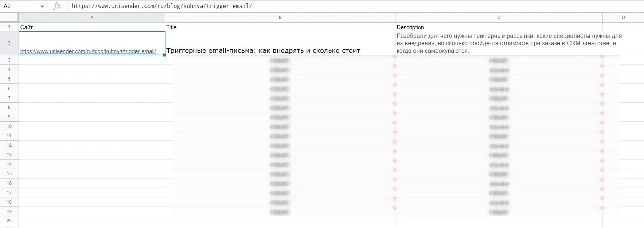Select row 2 header
Image resolution: width=644 pixels, height=228 pixels.
tap(9, 43)
